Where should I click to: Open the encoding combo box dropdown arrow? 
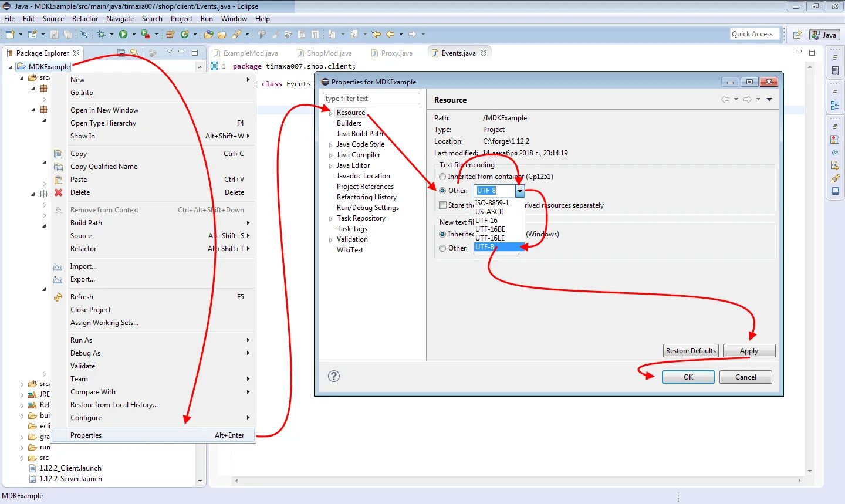[520, 191]
